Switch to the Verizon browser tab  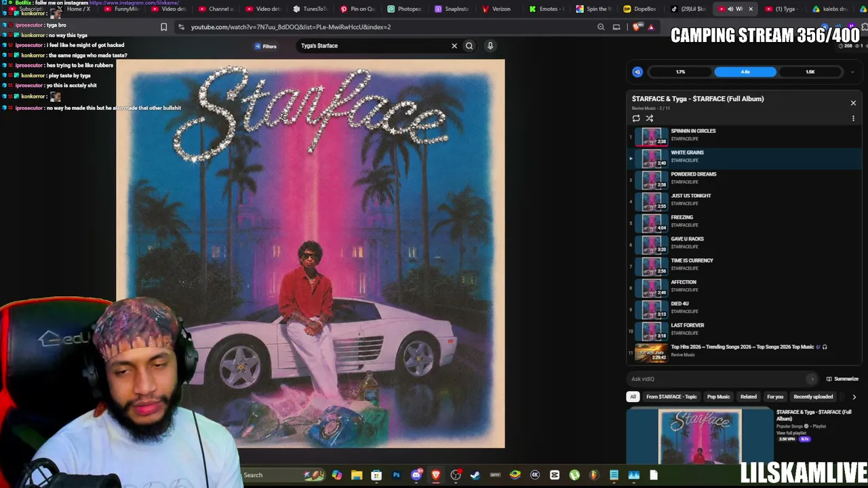497,9
